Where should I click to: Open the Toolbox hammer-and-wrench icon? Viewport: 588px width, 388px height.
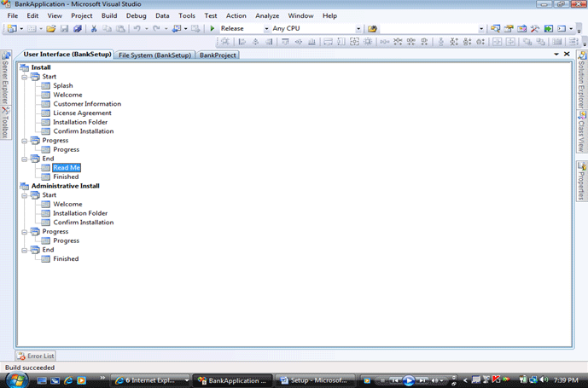click(535, 28)
